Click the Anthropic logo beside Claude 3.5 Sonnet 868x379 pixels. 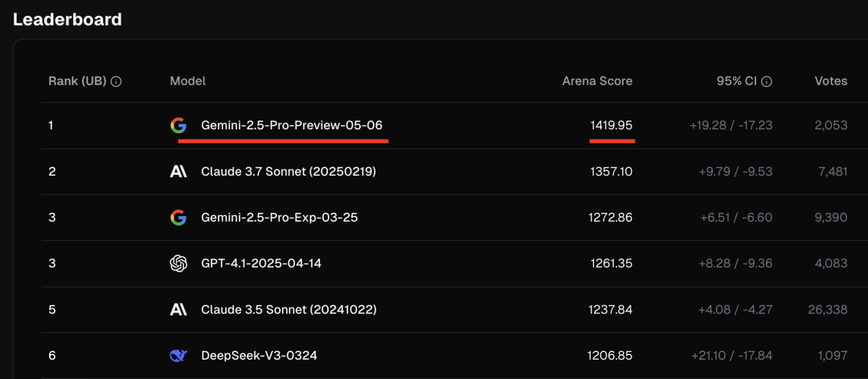178,309
